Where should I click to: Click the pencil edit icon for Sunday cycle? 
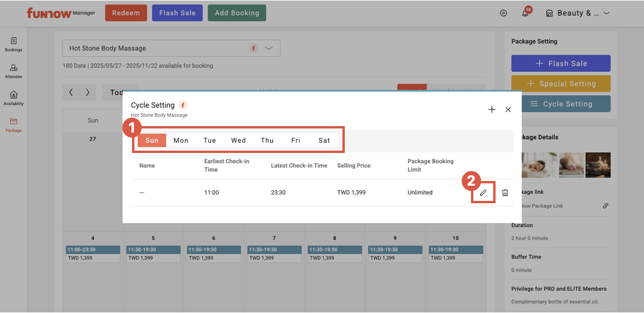pos(483,193)
